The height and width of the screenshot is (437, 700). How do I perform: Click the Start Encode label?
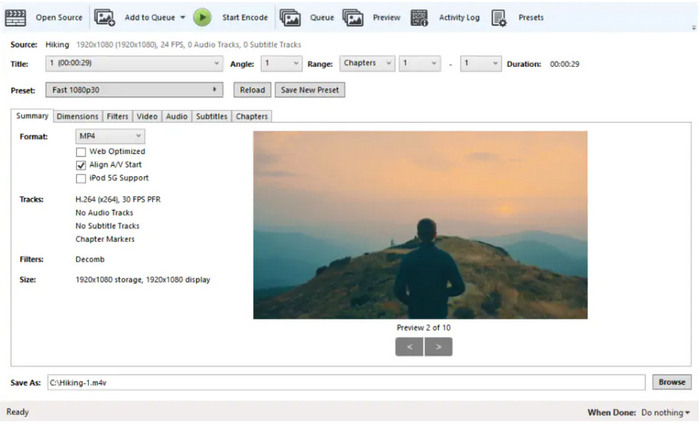pyautogui.click(x=245, y=17)
